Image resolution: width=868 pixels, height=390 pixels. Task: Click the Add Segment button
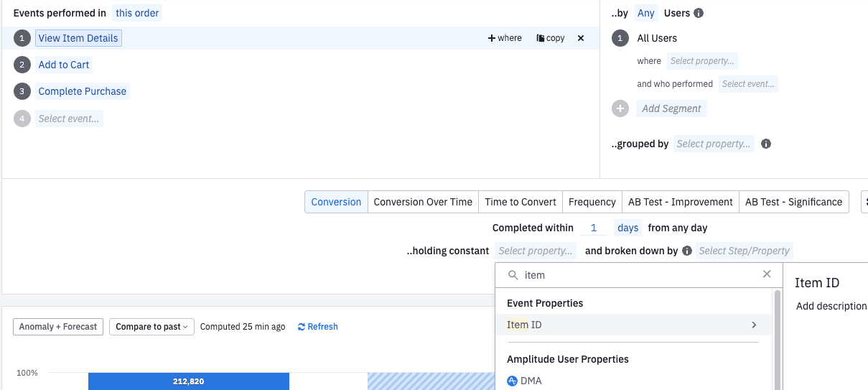[671, 108]
